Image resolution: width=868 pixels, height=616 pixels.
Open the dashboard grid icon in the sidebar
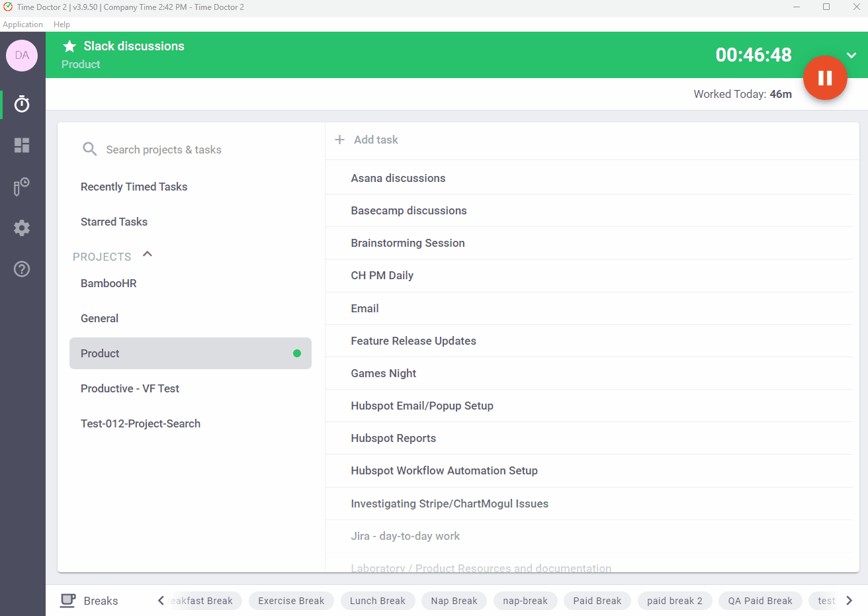(22, 145)
